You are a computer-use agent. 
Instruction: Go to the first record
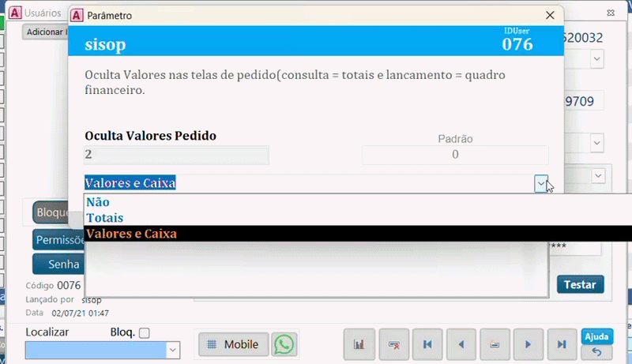427,344
